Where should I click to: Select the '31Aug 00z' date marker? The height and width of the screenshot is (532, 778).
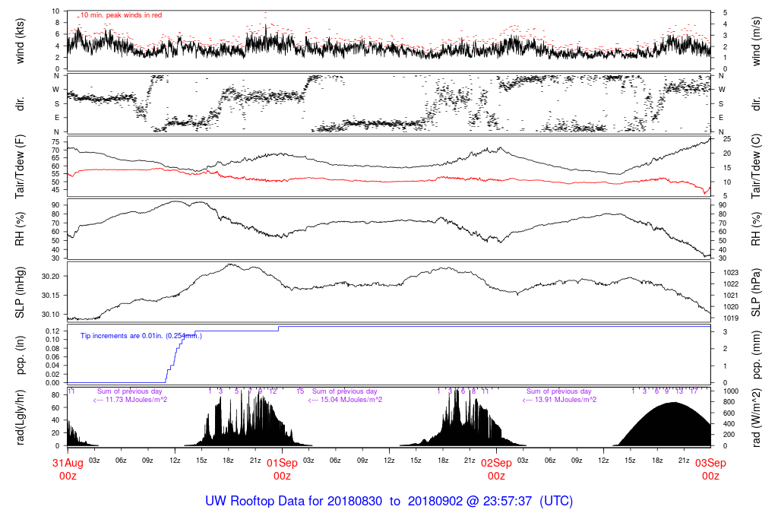68,469
